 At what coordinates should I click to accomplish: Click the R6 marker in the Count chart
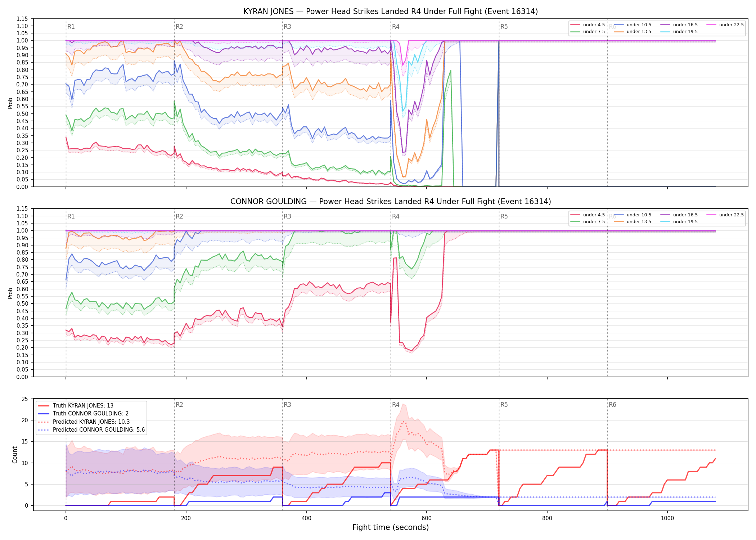tap(612, 405)
